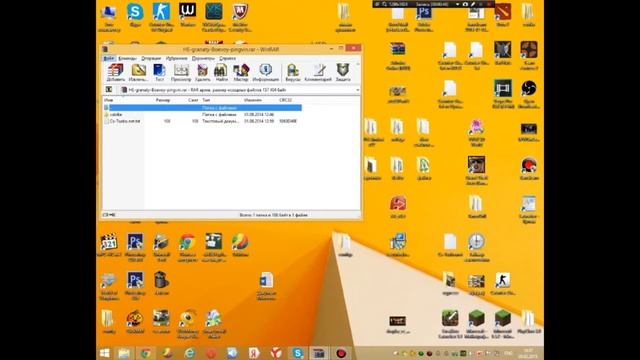The height and width of the screenshot is (360, 640).
Task: Click the Chrome icon on the taskbar
Action: click(x=145, y=353)
